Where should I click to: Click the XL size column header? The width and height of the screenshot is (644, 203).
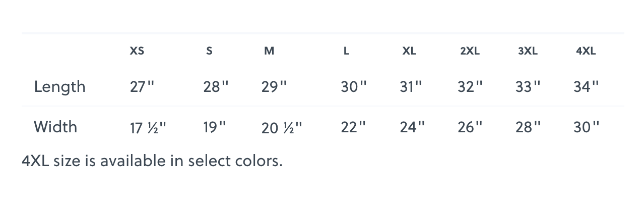(x=409, y=51)
